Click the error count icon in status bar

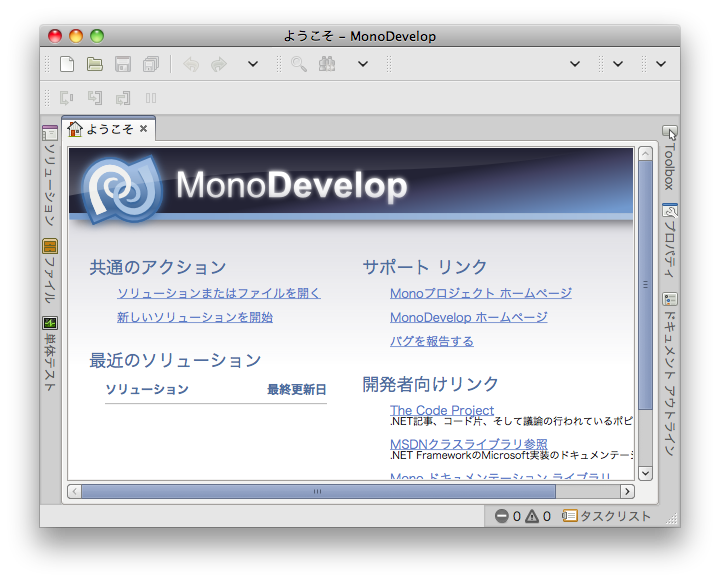tap(501, 516)
